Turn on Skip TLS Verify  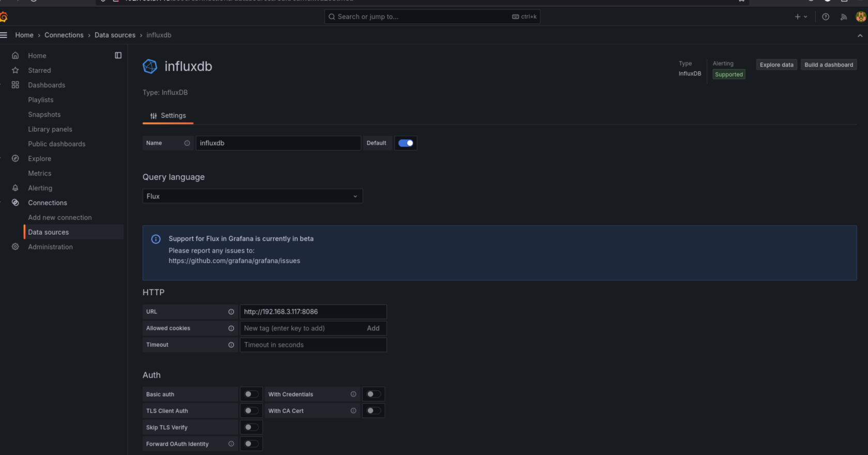251,427
